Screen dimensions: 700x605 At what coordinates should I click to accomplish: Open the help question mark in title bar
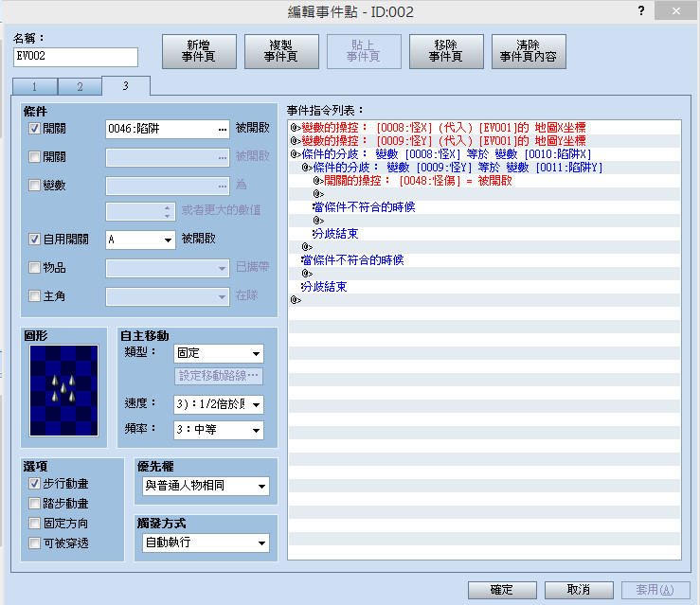(641, 10)
